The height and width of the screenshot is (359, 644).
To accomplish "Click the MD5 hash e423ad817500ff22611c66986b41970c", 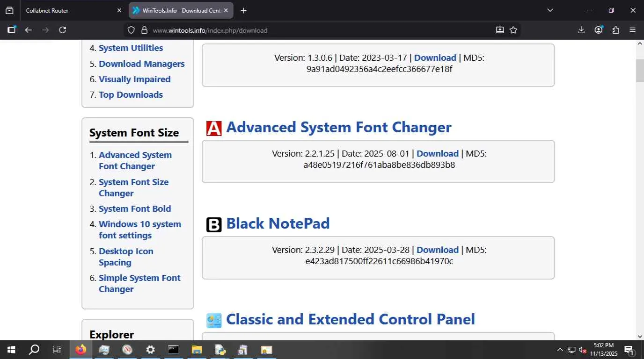I will click(379, 261).
